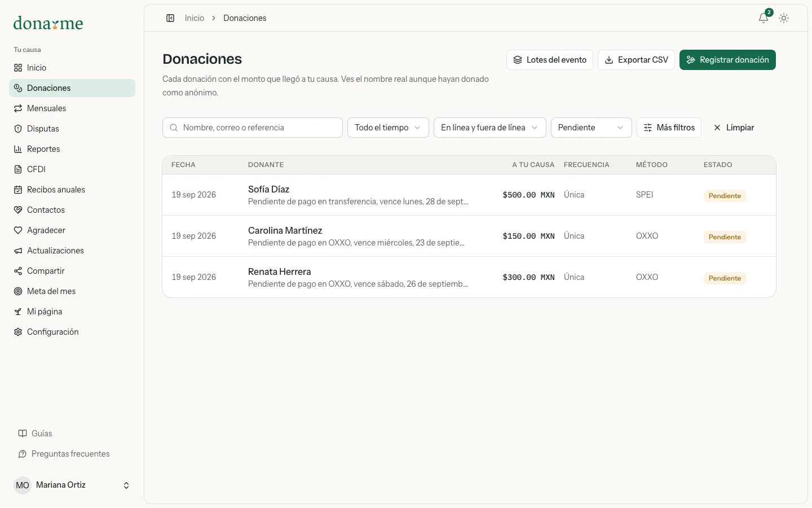The width and height of the screenshot is (812, 508).
Task: Click Pendiente badge for Renata Herrera
Action: coord(725,278)
